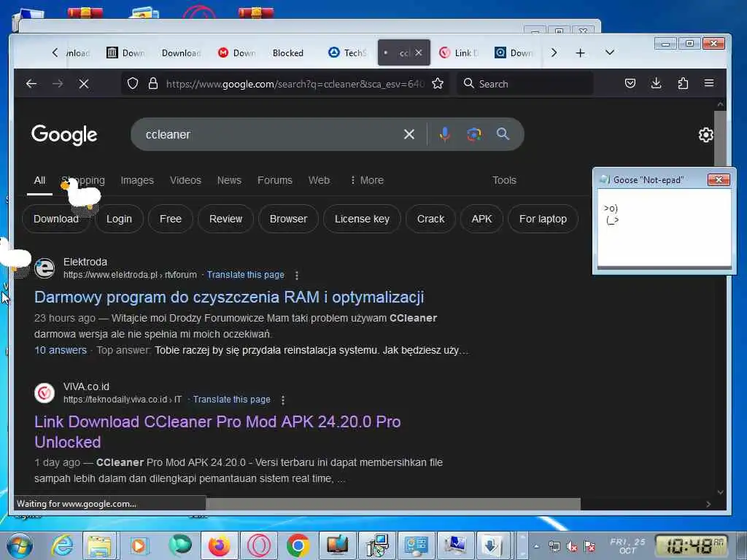Switch to the Blocked tab
Image resolution: width=747 pixels, height=560 pixels.
tap(287, 52)
